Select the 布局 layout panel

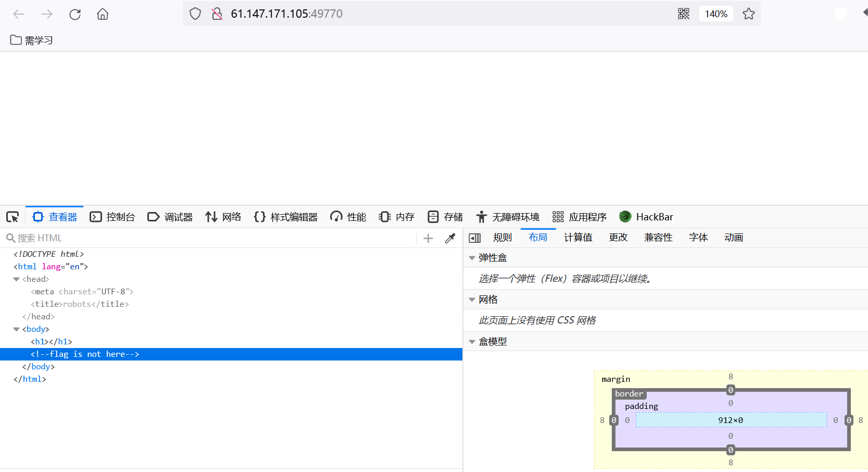click(x=538, y=238)
